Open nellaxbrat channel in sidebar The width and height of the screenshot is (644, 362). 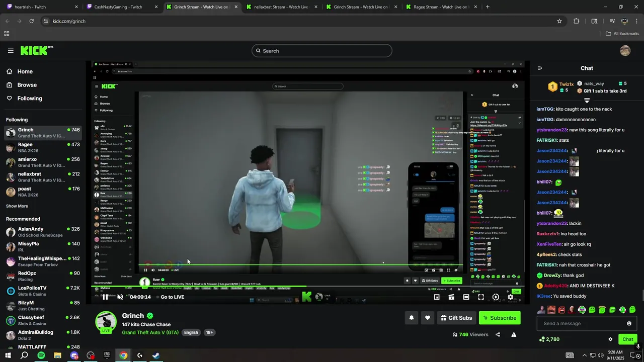(43, 176)
